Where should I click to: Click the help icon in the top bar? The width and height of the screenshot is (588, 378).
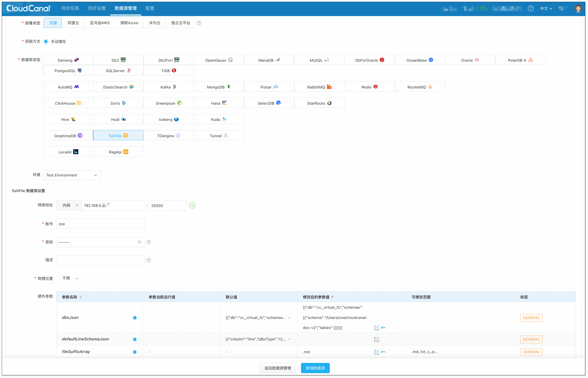(x=531, y=9)
